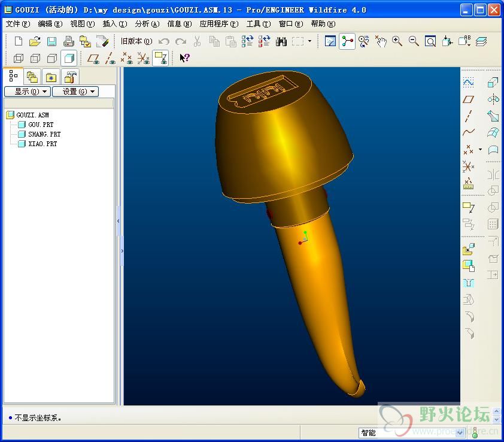Image resolution: width=504 pixels, height=442 pixels.
Task: Select the Model Tree tab
Action: pos(14,76)
